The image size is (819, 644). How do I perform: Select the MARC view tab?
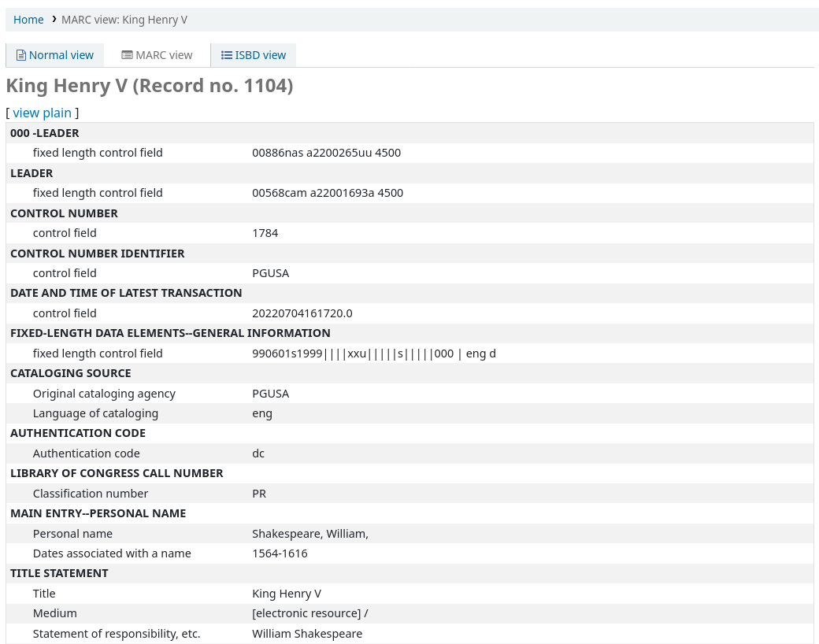tap(157, 55)
